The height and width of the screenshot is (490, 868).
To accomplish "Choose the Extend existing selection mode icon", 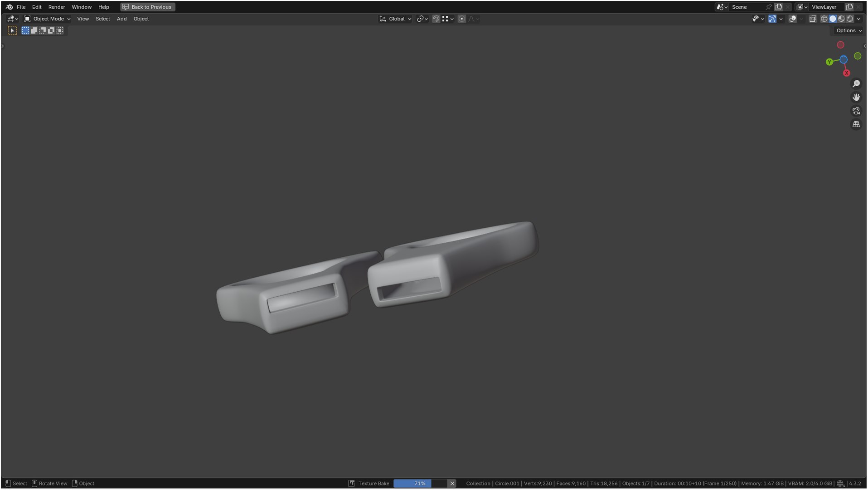I will click(34, 30).
